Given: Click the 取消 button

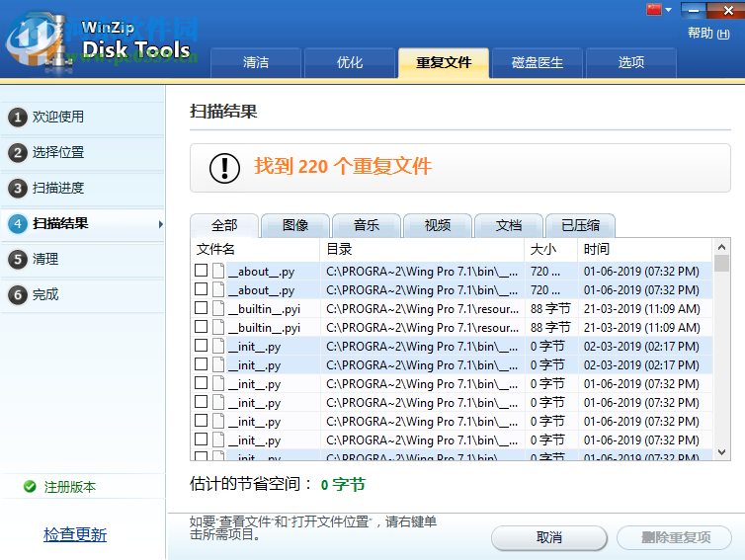Looking at the screenshot, I should [x=549, y=537].
